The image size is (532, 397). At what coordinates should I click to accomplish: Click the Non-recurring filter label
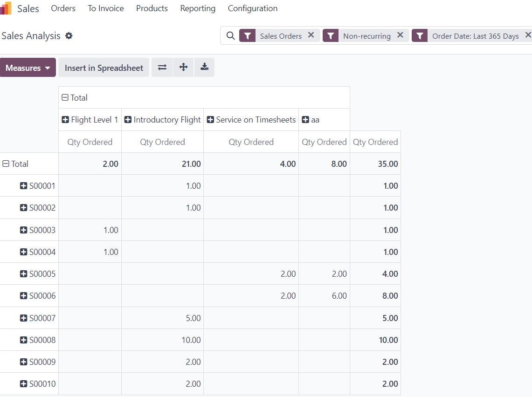tap(367, 36)
